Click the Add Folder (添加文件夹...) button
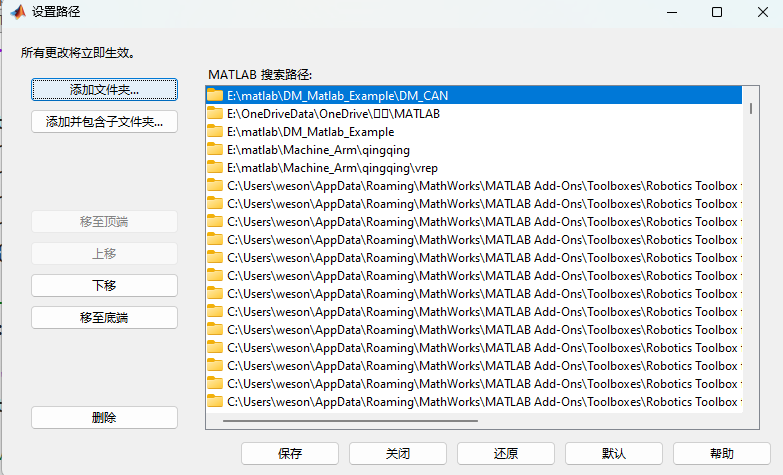783x475 pixels. (104, 90)
